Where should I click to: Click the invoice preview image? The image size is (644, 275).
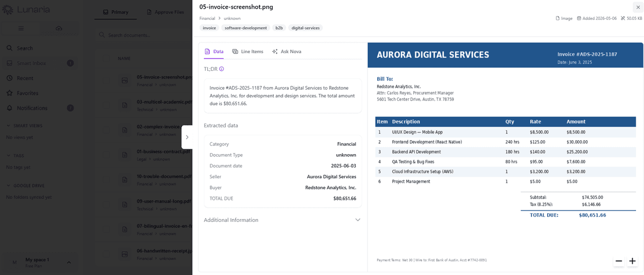[505, 157]
